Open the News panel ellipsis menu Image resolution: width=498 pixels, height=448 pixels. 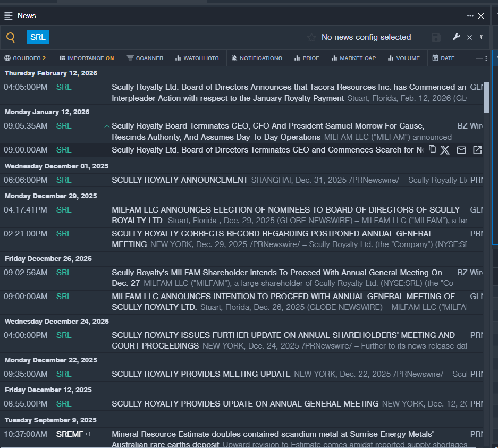(470, 16)
